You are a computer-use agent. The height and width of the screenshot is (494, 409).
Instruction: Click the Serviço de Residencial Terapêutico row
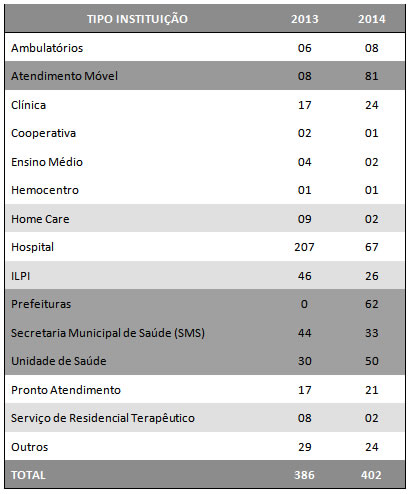[x=205, y=418]
